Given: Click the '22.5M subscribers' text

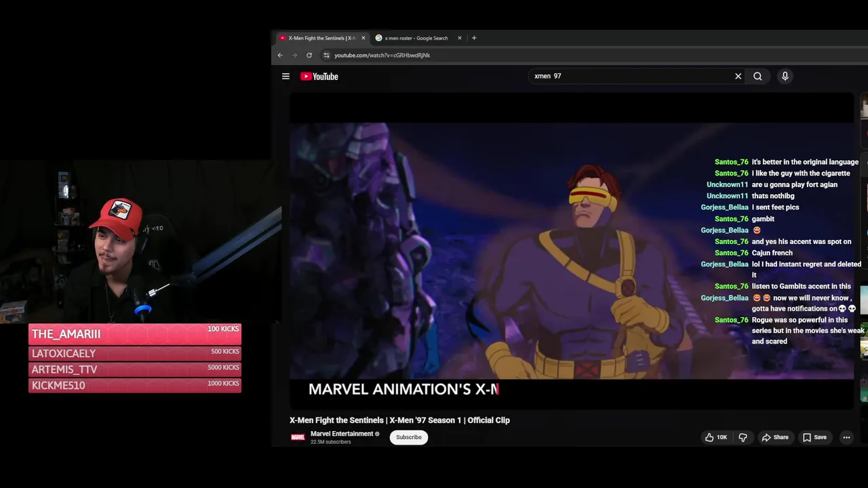Looking at the screenshot, I should (331, 442).
